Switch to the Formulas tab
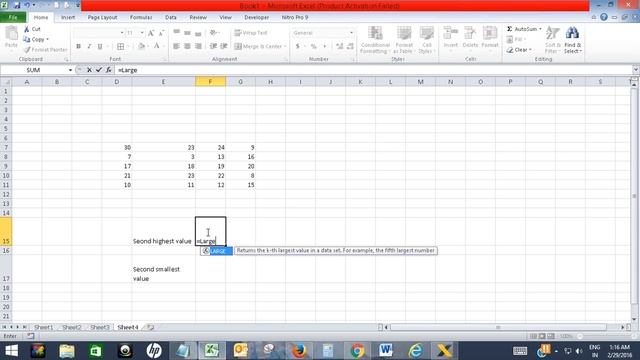This screenshot has width=640, height=360. click(141, 18)
